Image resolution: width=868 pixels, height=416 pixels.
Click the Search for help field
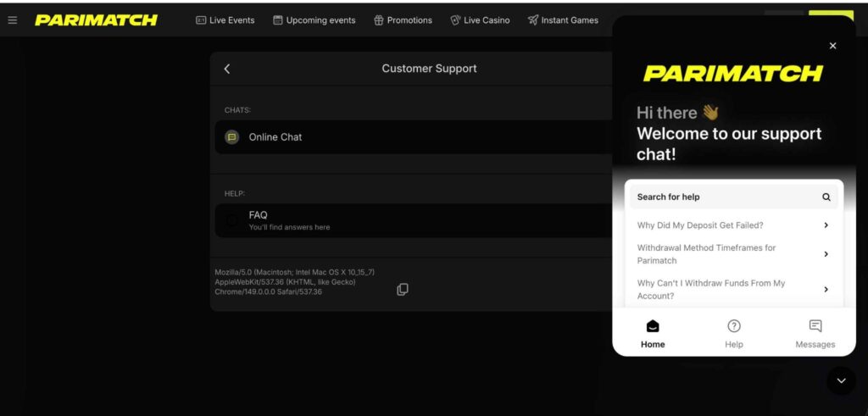coord(733,197)
